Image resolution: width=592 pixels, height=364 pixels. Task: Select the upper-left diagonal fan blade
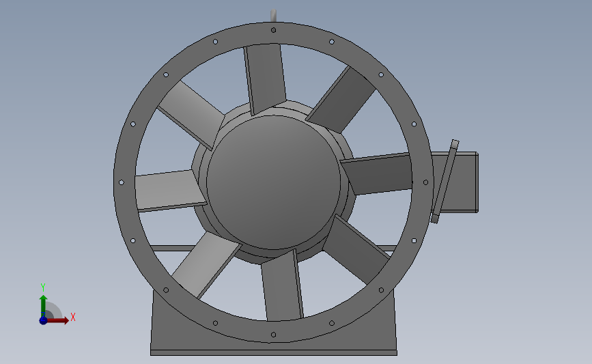click(191, 115)
